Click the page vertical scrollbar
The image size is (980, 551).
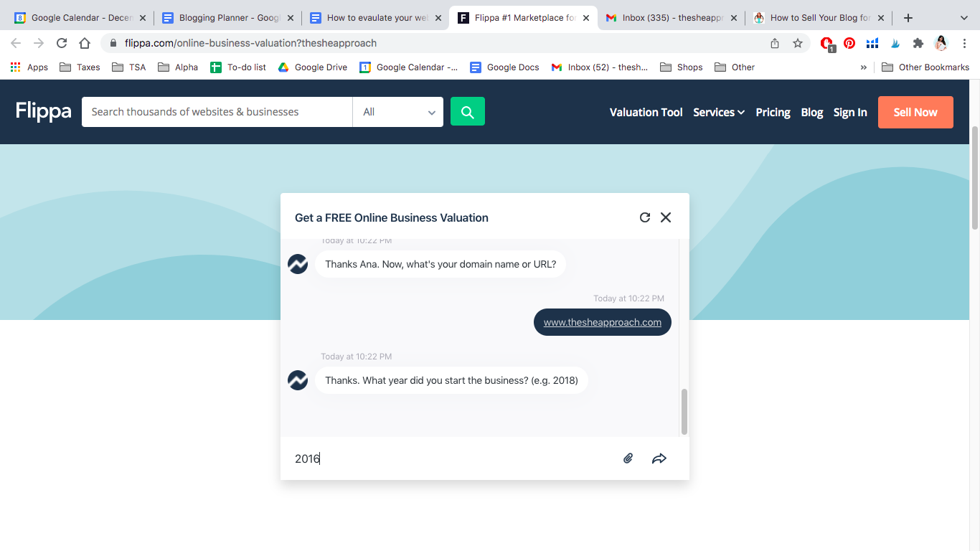point(975,178)
